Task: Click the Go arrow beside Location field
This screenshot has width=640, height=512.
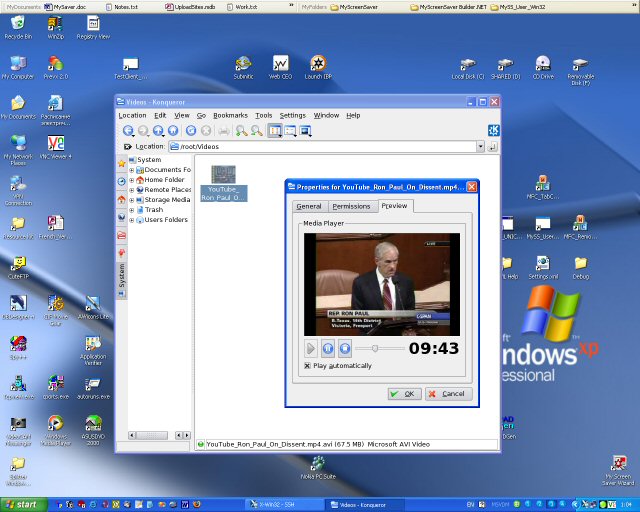Action: [493, 146]
